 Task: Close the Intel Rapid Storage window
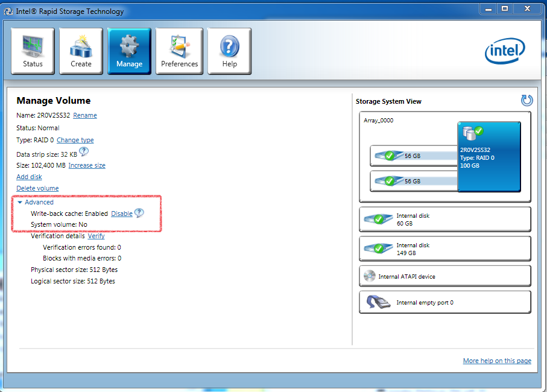[x=527, y=9]
